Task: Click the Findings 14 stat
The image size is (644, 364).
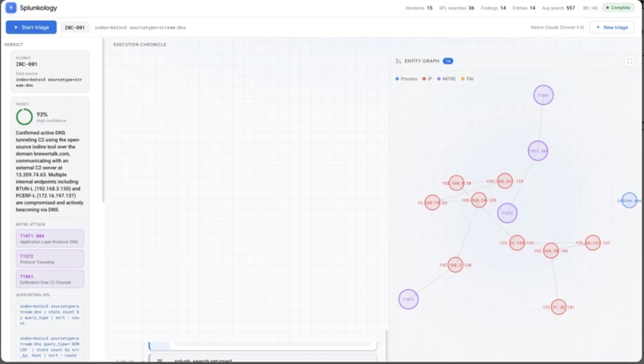Action: coord(493,8)
